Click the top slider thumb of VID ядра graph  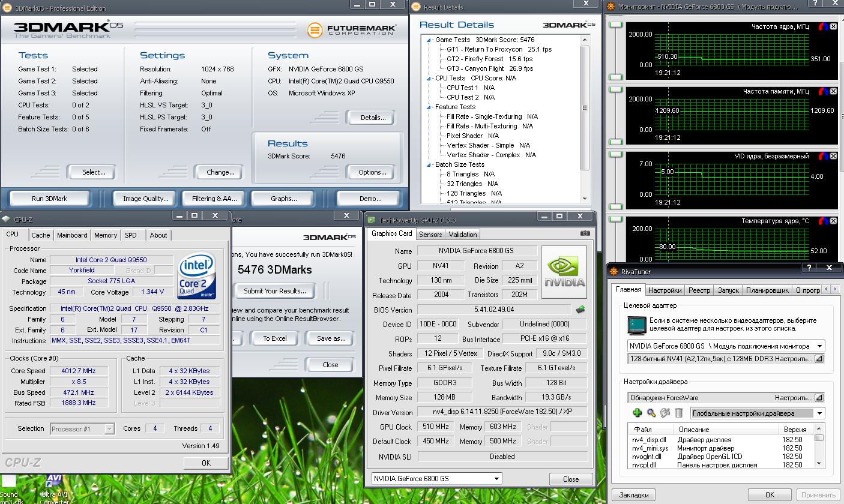click(616, 155)
